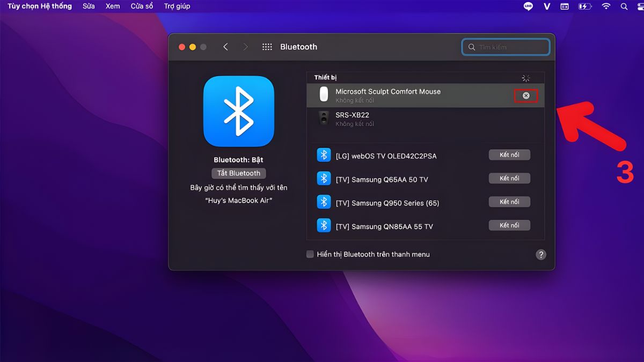Open the 'Sửa' menu
644x362 pixels.
(x=89, y=6)
